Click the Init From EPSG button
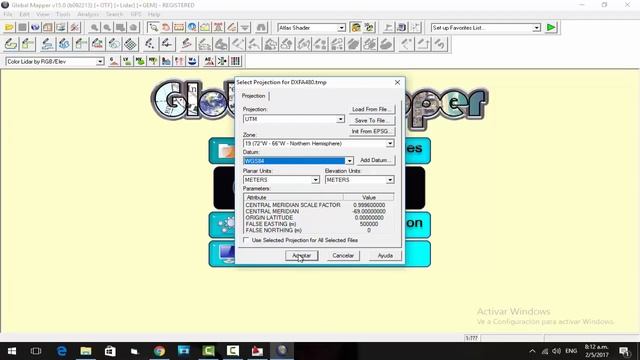This screenshot has height=360, width=640. pos(372,131)
